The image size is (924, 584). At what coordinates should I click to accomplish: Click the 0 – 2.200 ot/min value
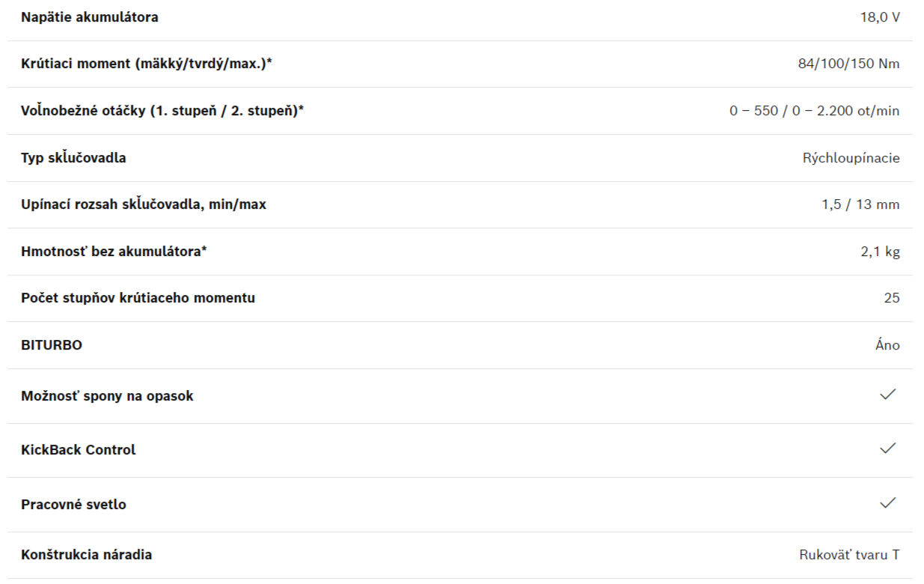pos(845,111)
